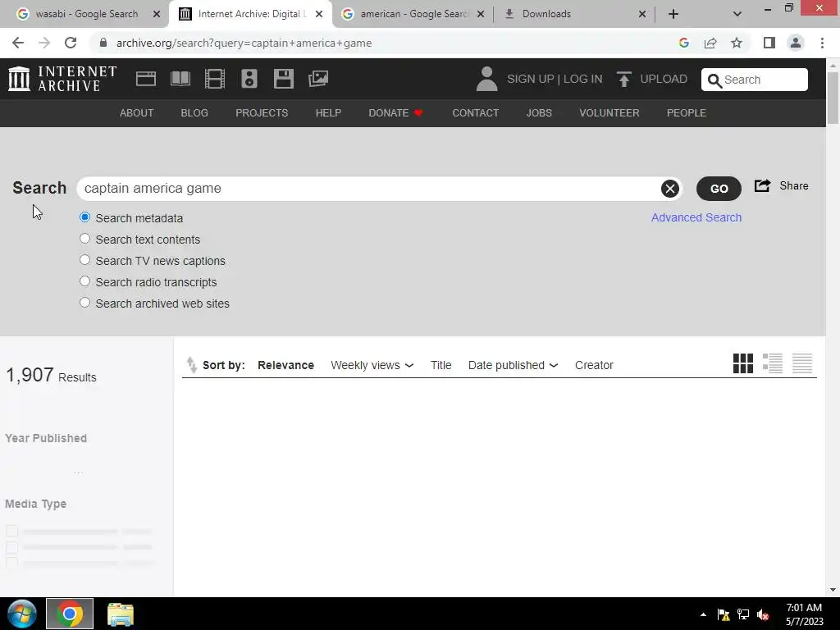
Task: Toggle sort direction arrows beside Sort by
Action: (191, 365)
